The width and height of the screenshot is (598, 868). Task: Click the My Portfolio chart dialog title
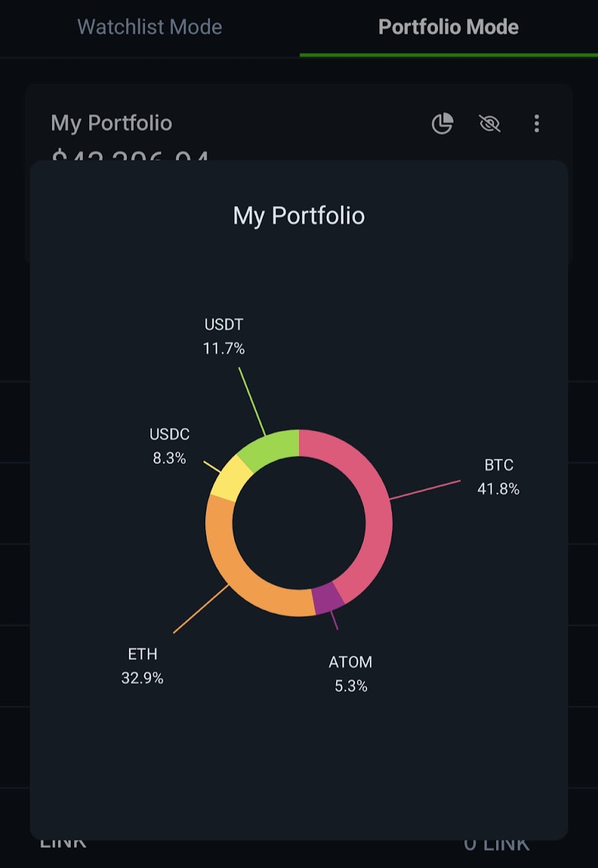298,216
